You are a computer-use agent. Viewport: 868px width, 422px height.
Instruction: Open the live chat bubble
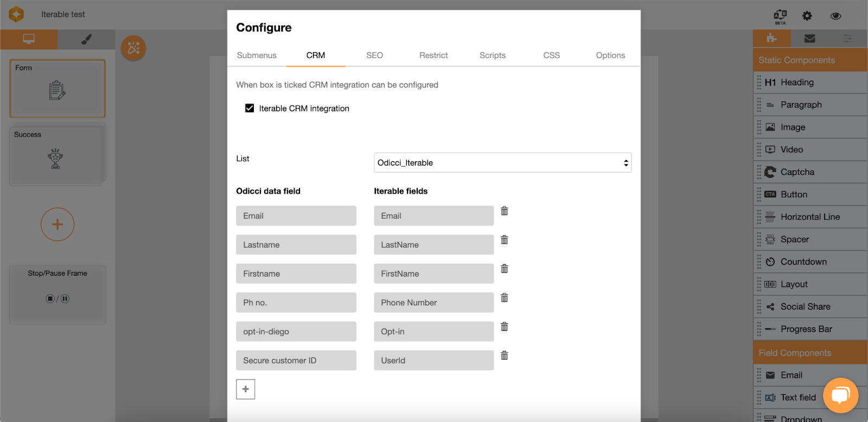point(840,395)
